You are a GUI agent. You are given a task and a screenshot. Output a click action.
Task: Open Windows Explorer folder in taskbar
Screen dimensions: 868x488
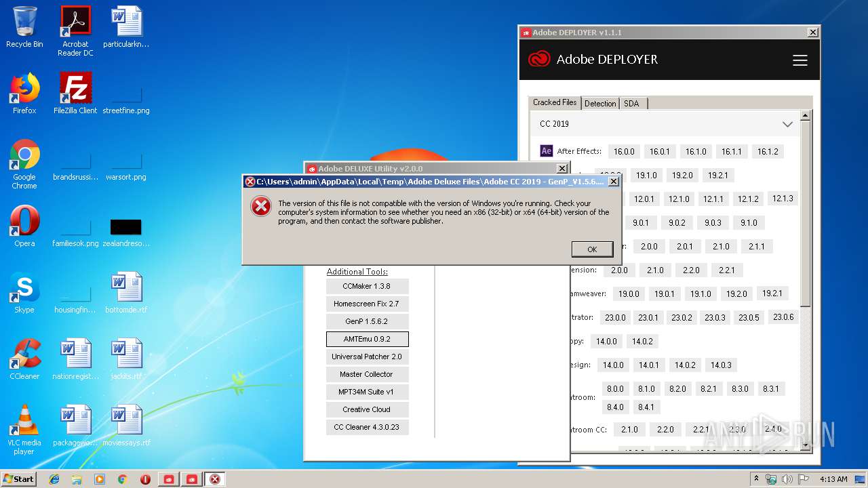(x=77, y=479)
